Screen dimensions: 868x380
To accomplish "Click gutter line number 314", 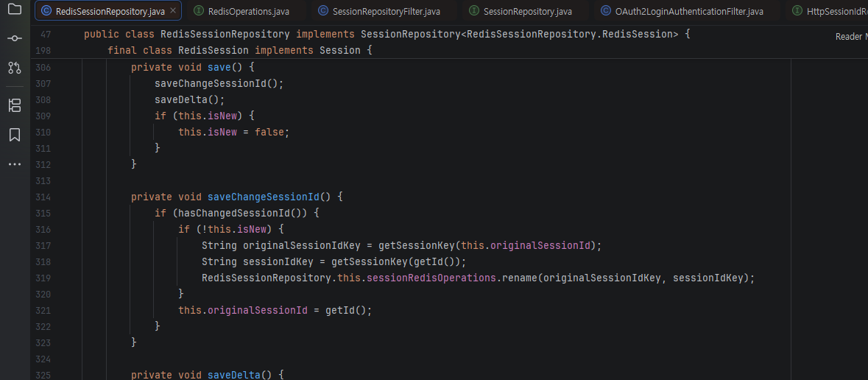I will (43, 197).
